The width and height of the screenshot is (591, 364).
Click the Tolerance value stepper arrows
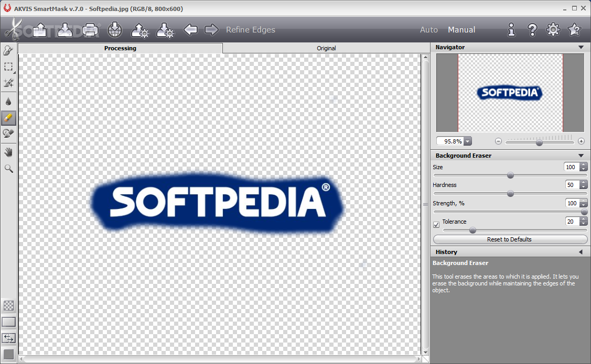coord(584,222)
